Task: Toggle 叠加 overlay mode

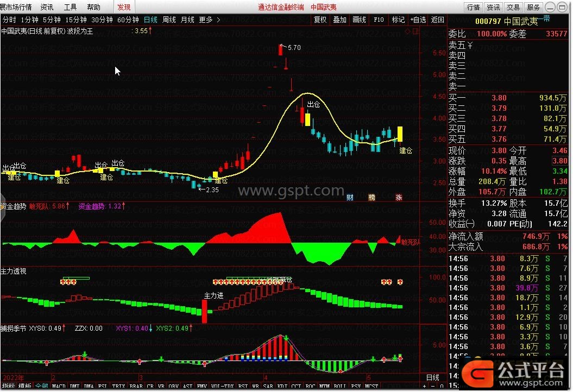Action: pyautogui.click(x=339, y=20)
